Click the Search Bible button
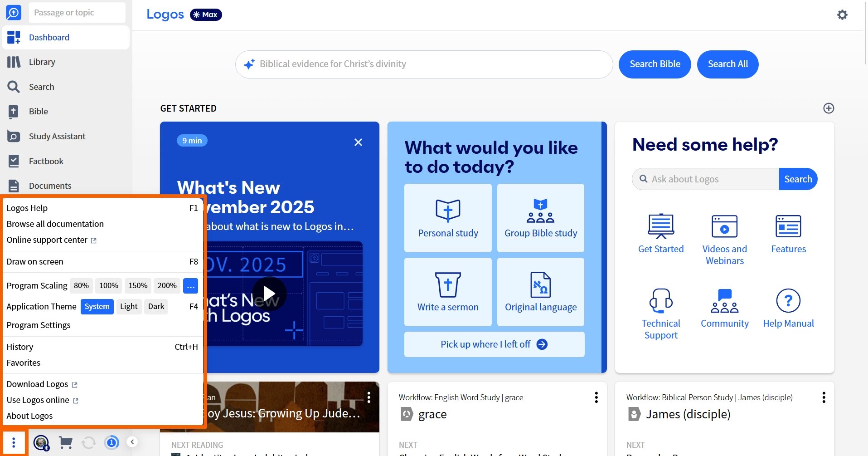Viewport: 868px width, 456px height. [655, 64]
